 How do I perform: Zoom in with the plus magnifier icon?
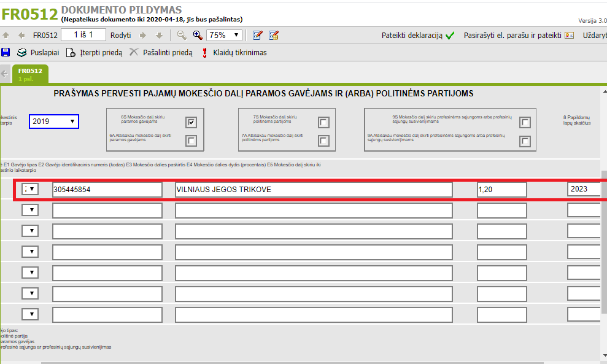point(198,35)
